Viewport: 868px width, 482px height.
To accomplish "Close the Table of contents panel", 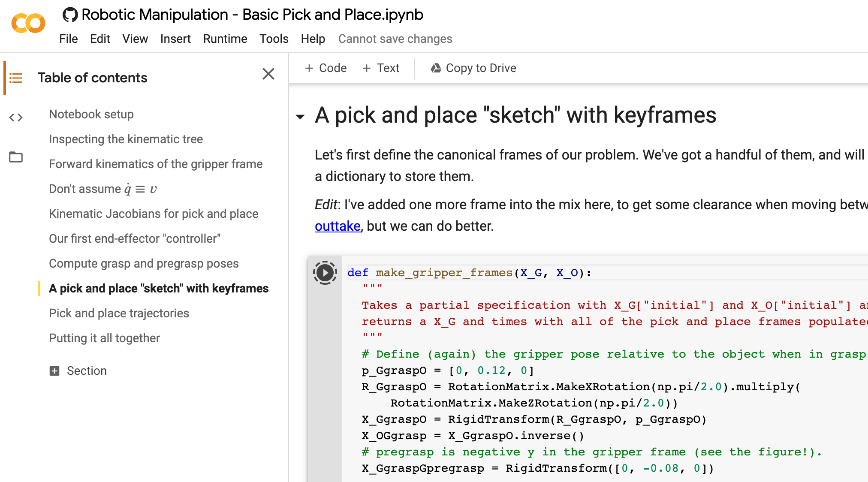I will [x=268, y=74].
